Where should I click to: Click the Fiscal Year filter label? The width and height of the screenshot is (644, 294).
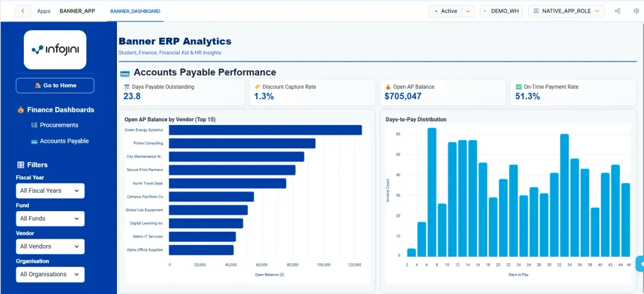click(x=30, y=178)
